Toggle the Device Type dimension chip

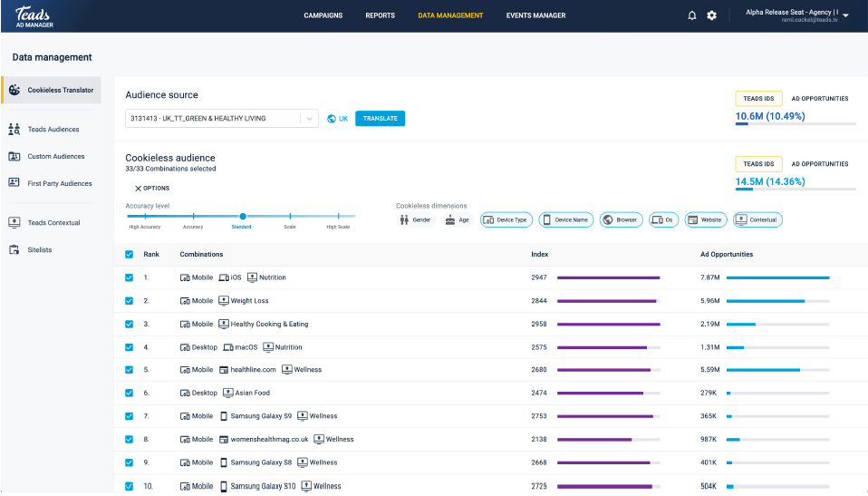click(506, 220)
